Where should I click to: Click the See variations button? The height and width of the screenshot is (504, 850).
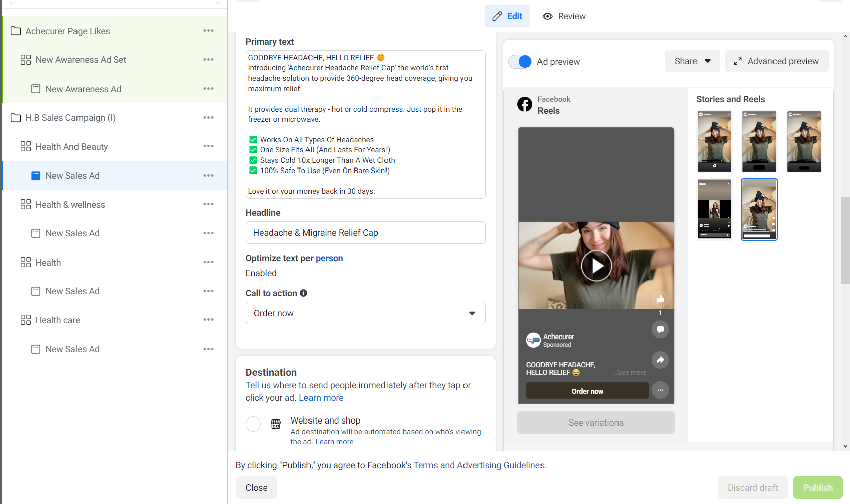596,423
